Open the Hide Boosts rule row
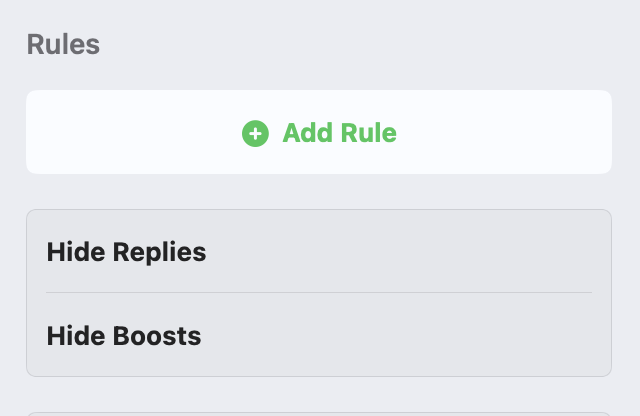640x416 pixels. [x=318, y=336]
